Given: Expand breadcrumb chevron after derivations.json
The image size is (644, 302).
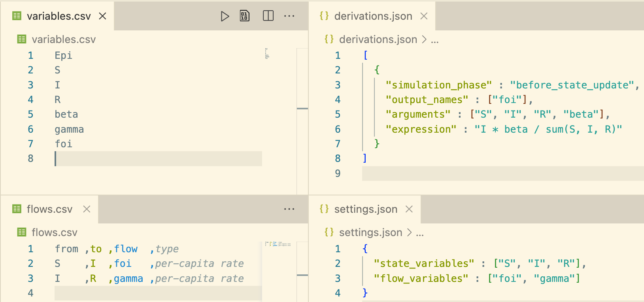Looking at the screenshot, I should tap(424, 39).
